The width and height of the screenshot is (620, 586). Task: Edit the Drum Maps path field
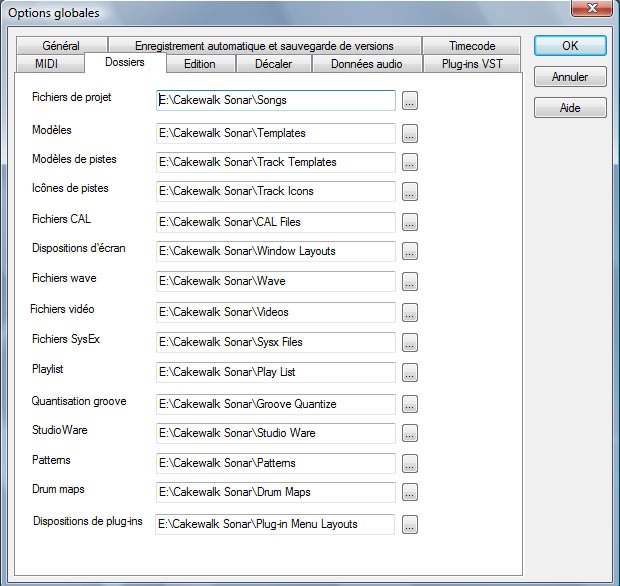(x=276, y=492)
